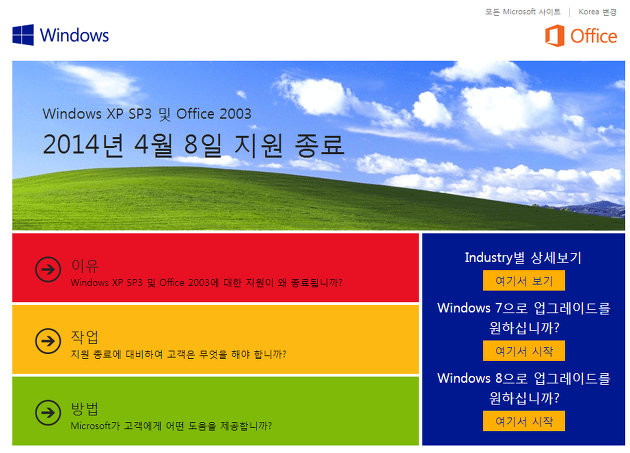The height and width of the screenshot is (453, 630).
Task: Click the Windows wordmark text in the header
Action: (x=74, y=35)
